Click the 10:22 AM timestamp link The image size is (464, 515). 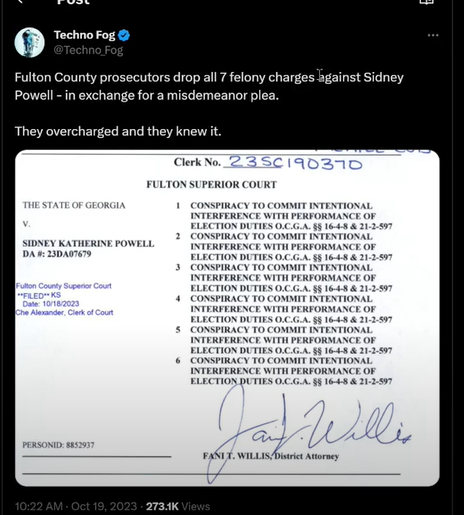click(x=39, y=506)
